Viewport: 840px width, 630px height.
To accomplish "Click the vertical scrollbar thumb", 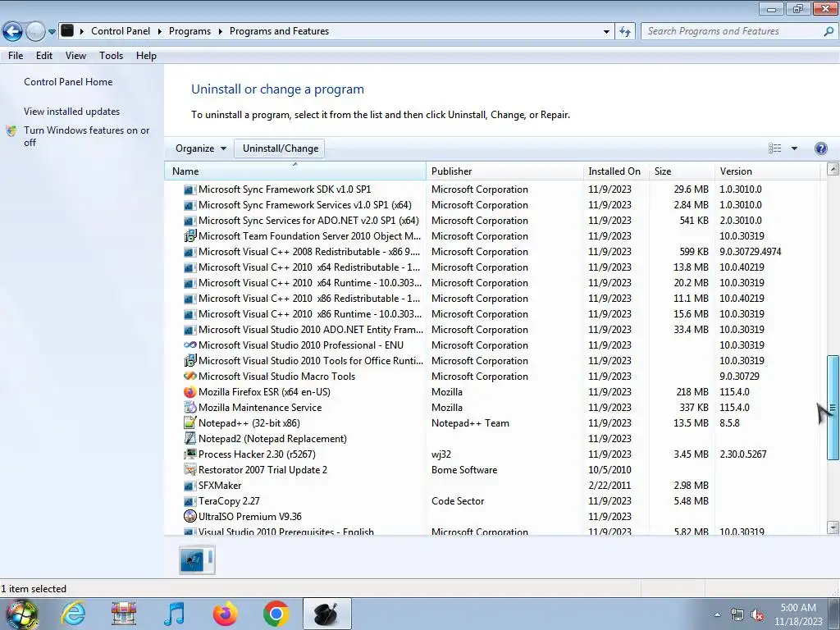I will click(833, 407).
